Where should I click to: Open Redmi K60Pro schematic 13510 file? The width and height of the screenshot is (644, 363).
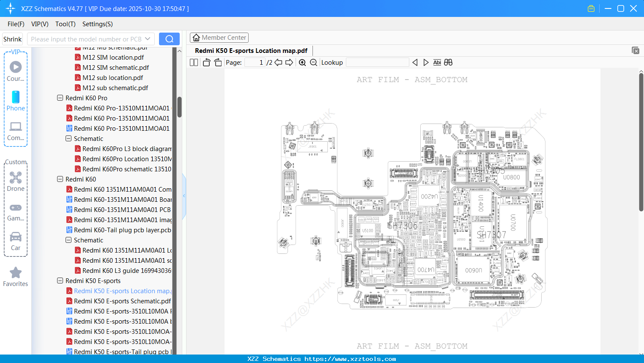[x=123, y=169]
